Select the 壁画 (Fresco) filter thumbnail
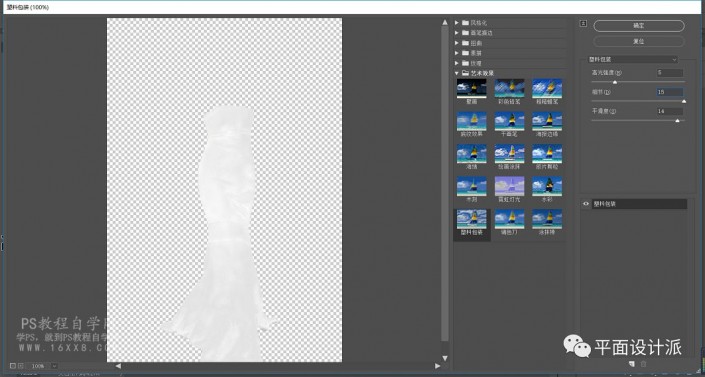This screenshot has height=377, width=705. (471, 89)
